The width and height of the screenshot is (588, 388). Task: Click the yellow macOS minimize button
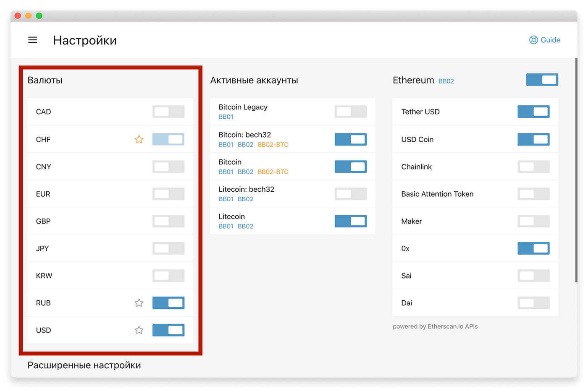coord(28,16)
